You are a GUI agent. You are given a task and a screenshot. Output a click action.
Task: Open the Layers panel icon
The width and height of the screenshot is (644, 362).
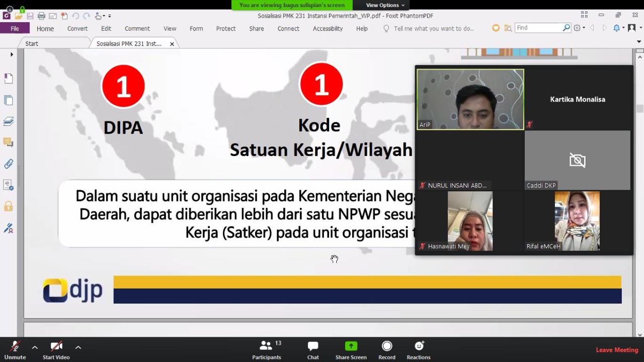pos(9,121)
